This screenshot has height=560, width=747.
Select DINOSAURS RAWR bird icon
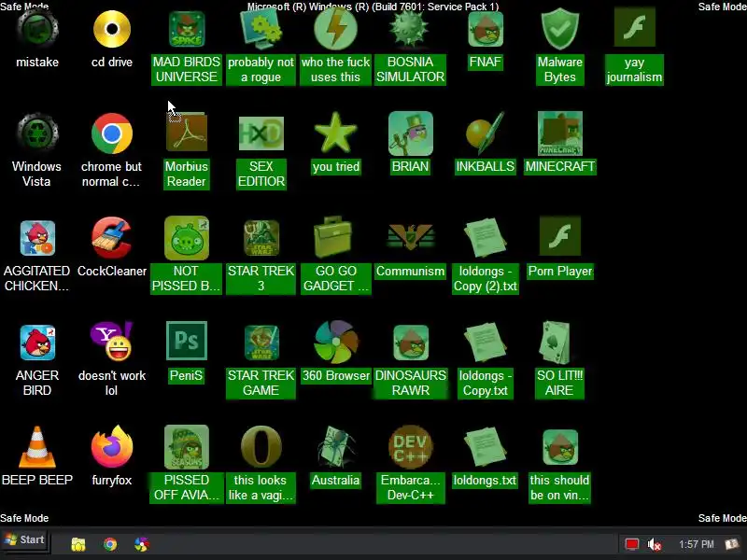click(410, 343)
